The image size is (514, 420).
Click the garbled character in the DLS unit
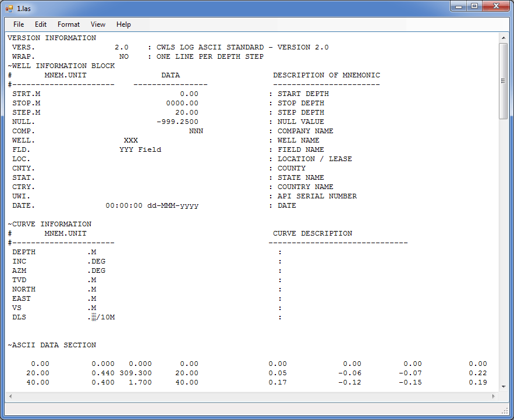pyautogui.click(x=94, y=317)
